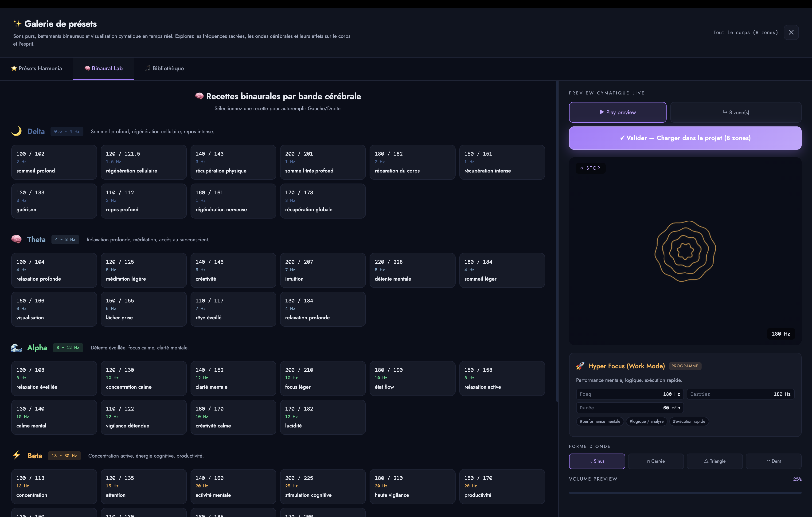
Task: Pick the 110 / 117 rêve éveillé recipe
Action: pyautogui.click(x=233, y=309)
